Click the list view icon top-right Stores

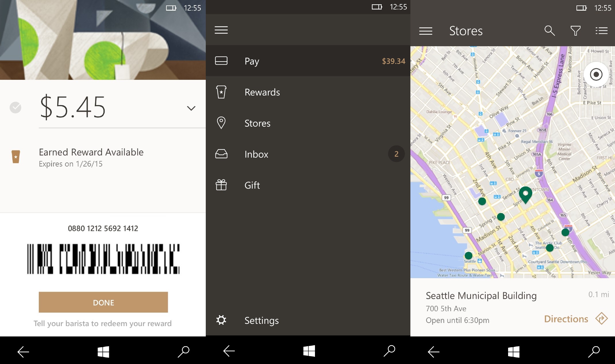pyautogui.click(x=603, y=30)
